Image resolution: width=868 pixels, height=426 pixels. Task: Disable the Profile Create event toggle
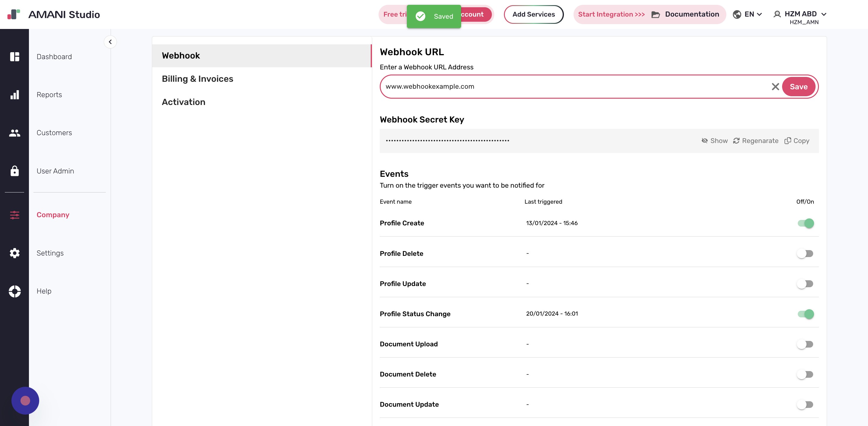click(x=805, y=223)
